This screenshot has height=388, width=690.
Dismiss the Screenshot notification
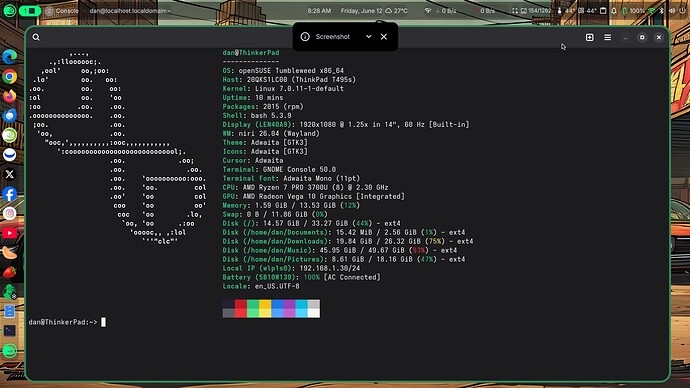tap(384, 37)
